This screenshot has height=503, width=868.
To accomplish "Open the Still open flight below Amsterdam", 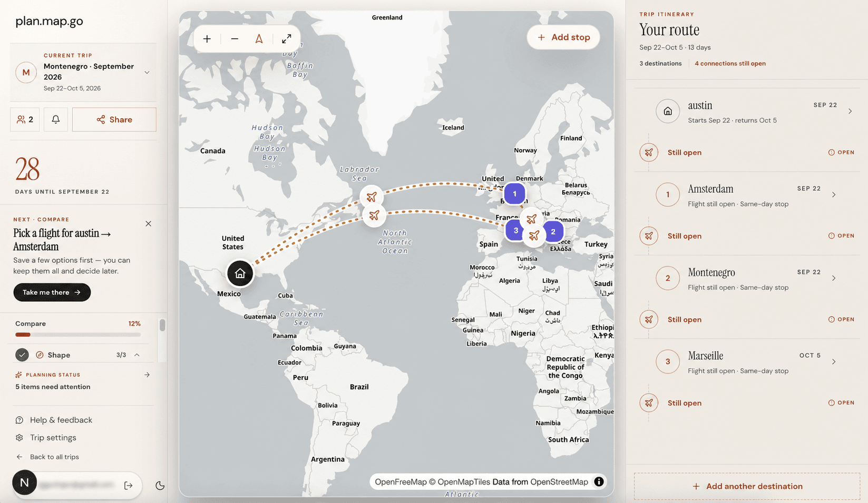I will point(747,236).
